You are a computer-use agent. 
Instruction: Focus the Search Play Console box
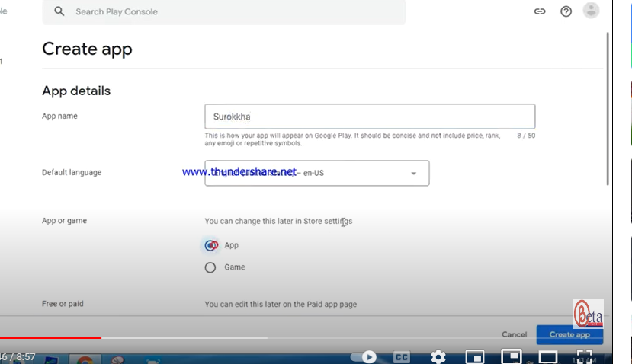229,12
